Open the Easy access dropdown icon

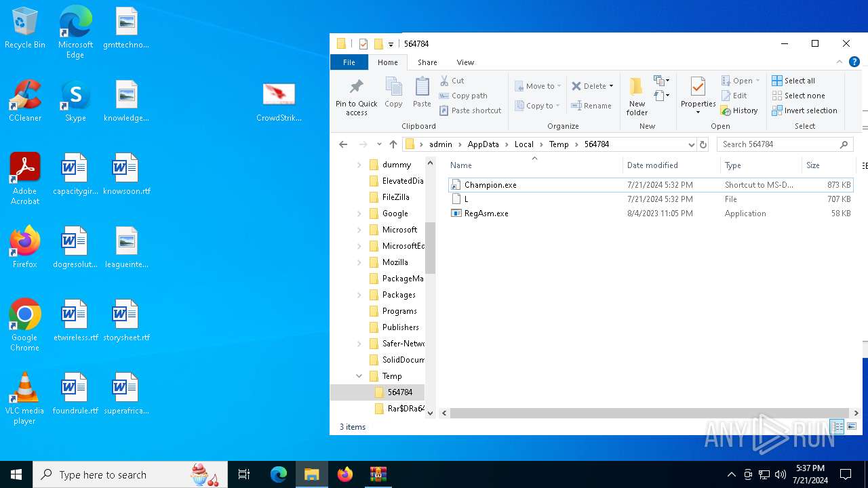[662, 96]
